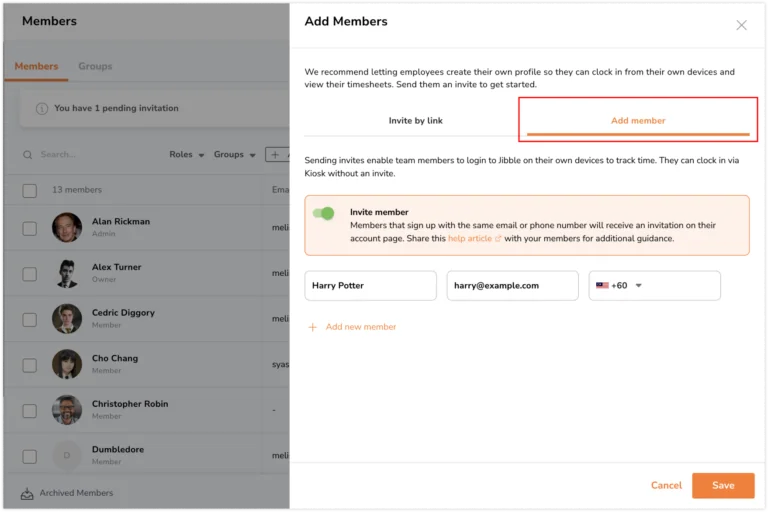Mark the Dumbledore checkbox
This screenshot has width=768, height=512.
click(29, 456)
